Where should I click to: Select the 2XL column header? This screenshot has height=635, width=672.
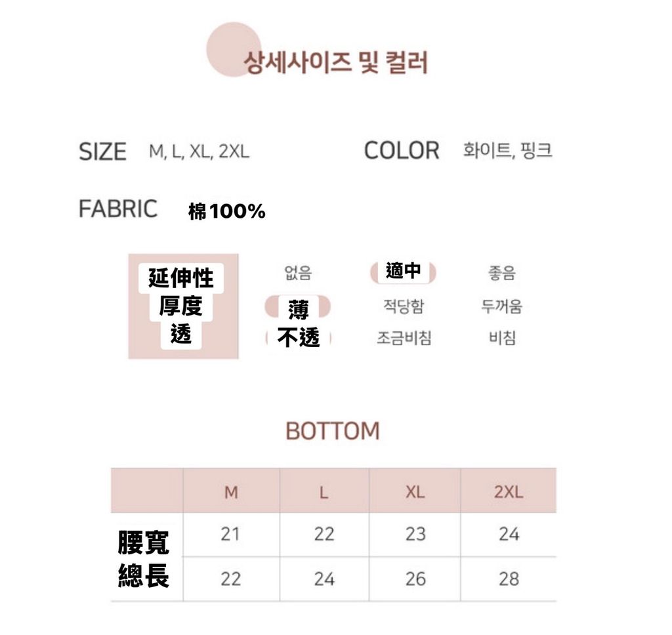[509, 492]
